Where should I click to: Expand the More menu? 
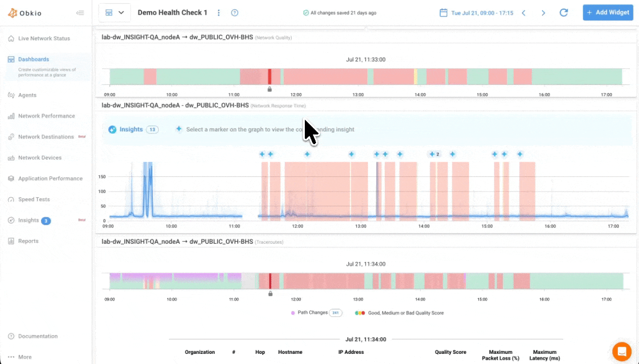[25, 357]
